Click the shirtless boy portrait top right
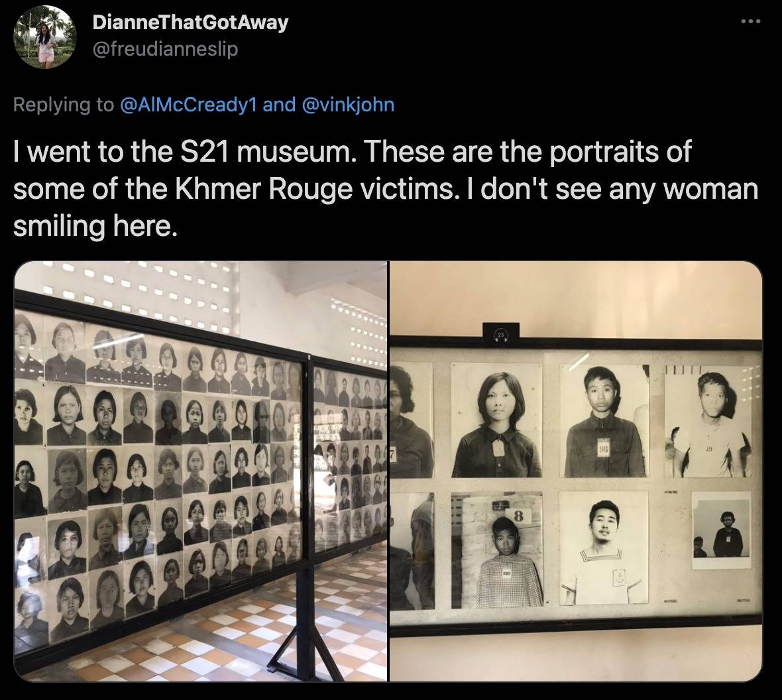 tap(708, 422)
